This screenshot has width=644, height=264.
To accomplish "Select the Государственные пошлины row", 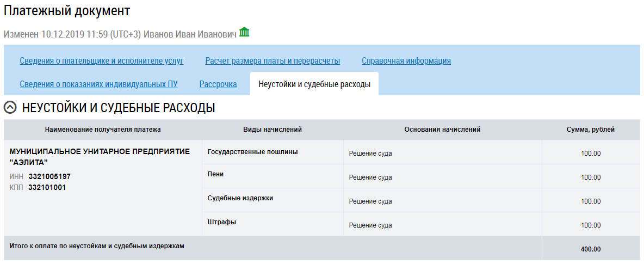I will tap(252, 152).
